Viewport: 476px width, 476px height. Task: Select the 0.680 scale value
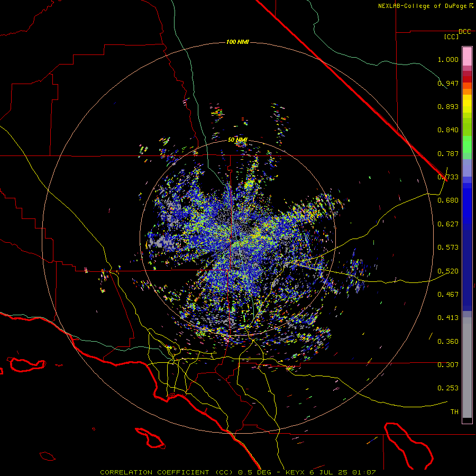tap(448, 200)
